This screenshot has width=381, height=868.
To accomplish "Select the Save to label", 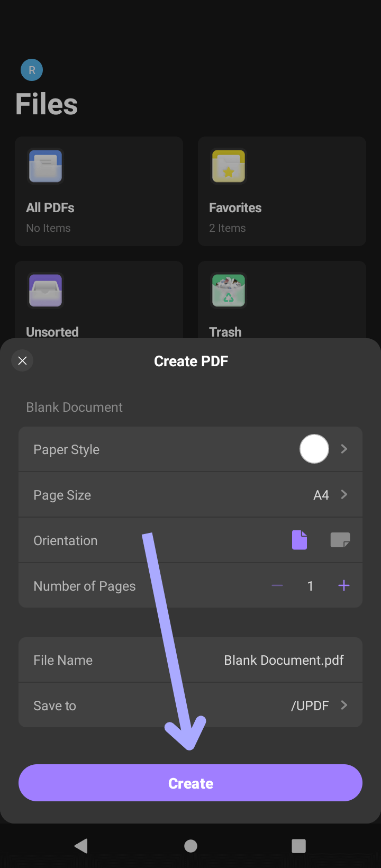I will (55, 706).
